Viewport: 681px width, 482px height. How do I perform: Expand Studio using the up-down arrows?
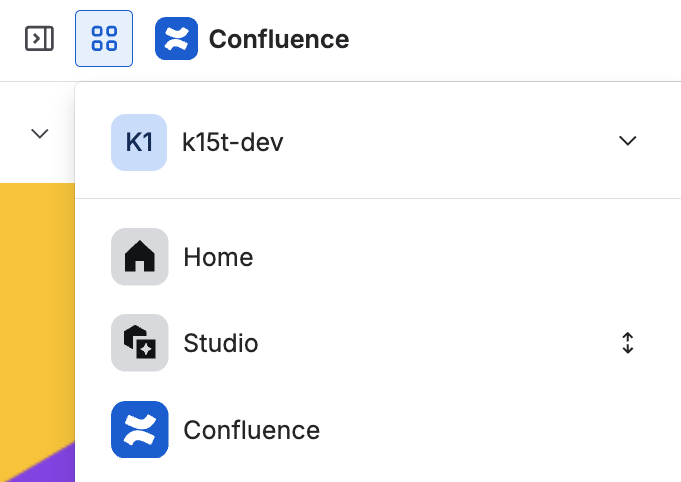tap(628, 343)
